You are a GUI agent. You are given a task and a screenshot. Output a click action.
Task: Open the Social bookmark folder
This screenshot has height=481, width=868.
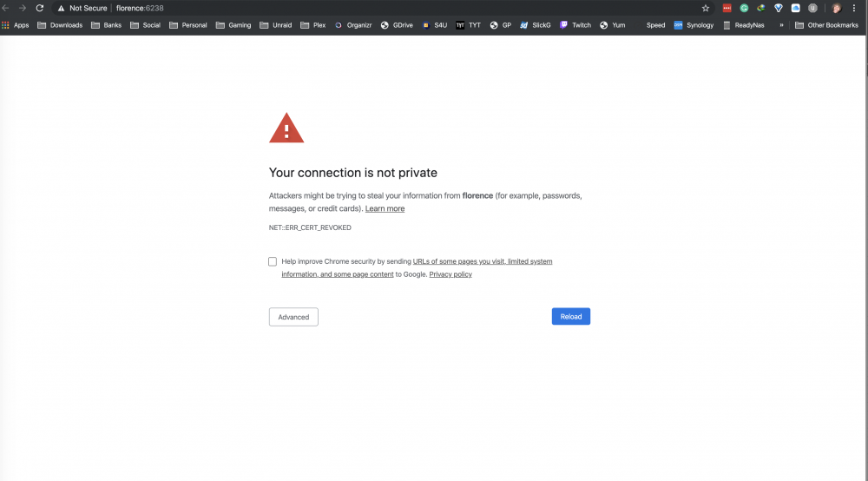(145, 25)
